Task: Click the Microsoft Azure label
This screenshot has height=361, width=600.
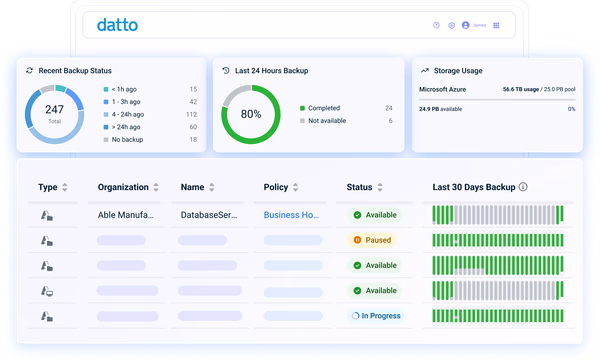Action: 442,89
